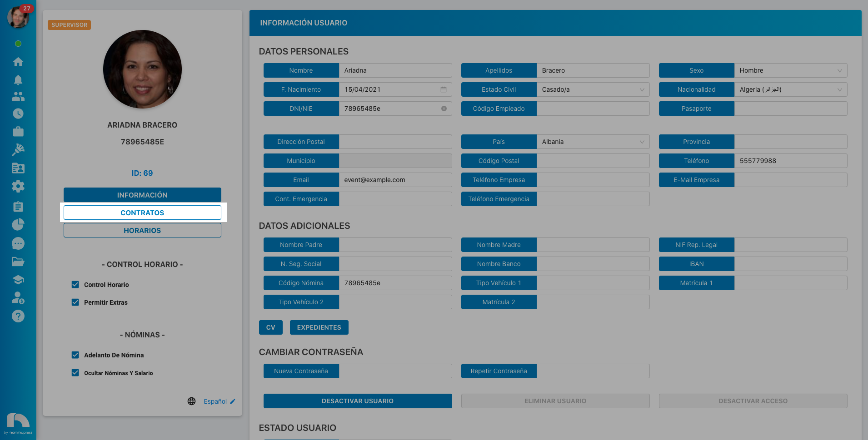Click the Nominapress logo at bottom of sidebar
Screen dimensions: 868x440
click(18, 424)
